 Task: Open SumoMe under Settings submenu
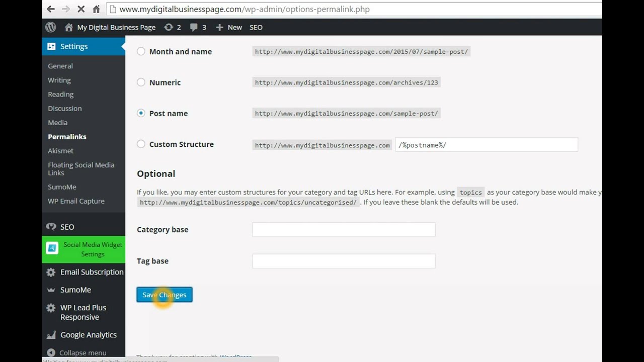pos(62,187)
